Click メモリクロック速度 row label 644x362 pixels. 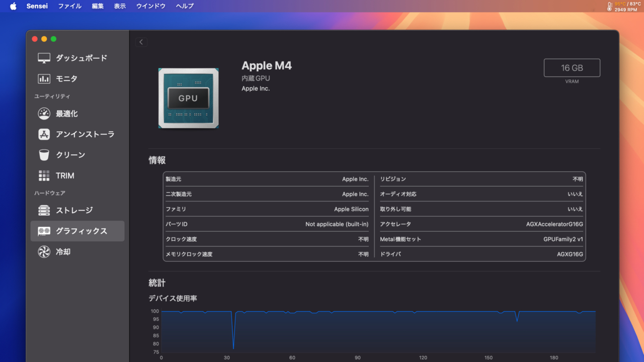(x=189, y=254)
